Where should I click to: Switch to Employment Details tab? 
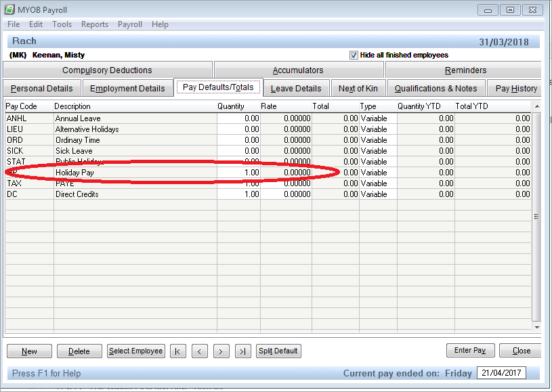127,88
